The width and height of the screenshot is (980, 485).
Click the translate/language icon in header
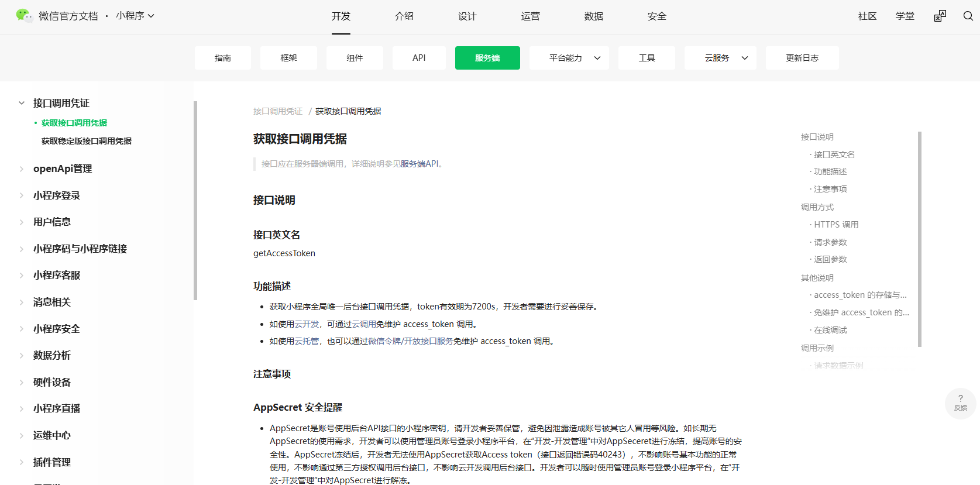pyautogui.click(x=940, y=16)
